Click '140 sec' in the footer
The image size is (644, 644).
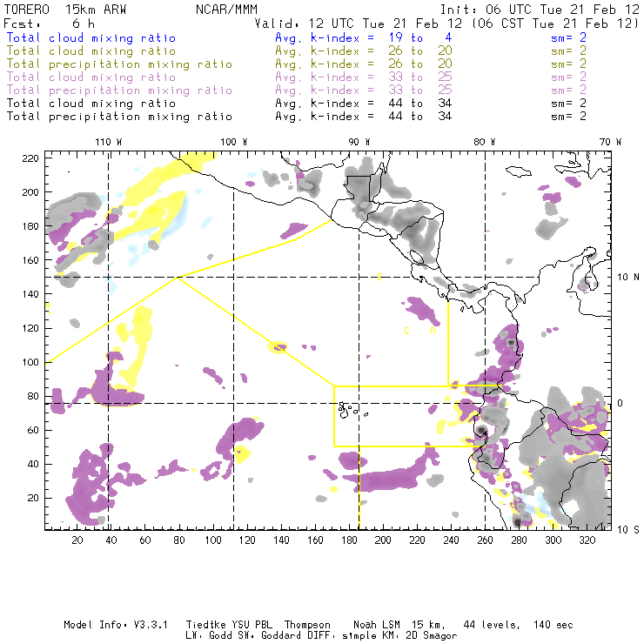(553, 625)
